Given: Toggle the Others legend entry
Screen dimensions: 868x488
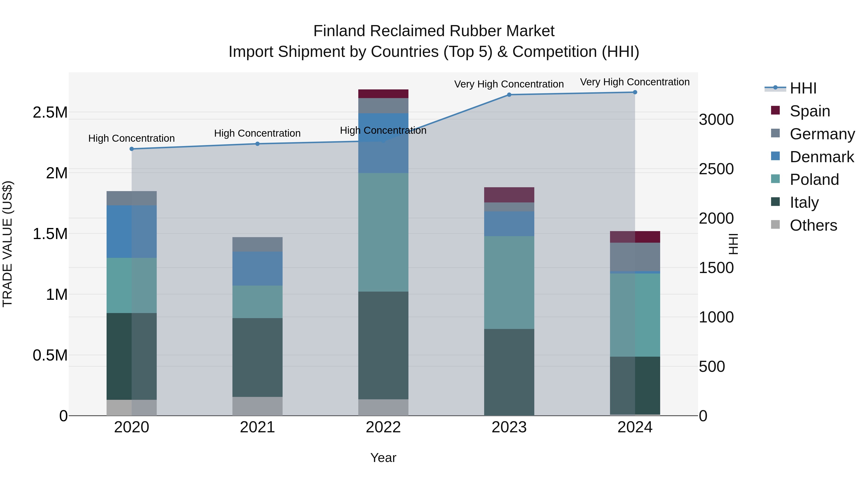Looking at the screenshot, I should (x=804, y=225).
